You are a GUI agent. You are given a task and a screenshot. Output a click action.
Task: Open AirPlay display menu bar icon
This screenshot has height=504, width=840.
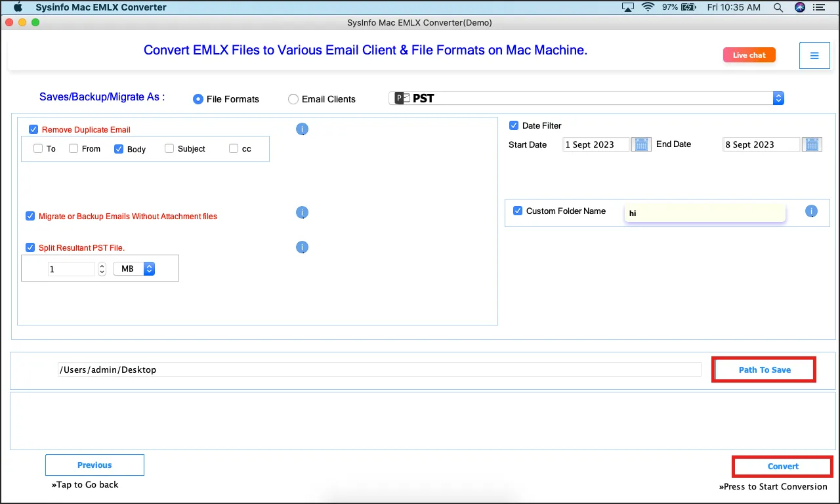(x=628, y=7)
